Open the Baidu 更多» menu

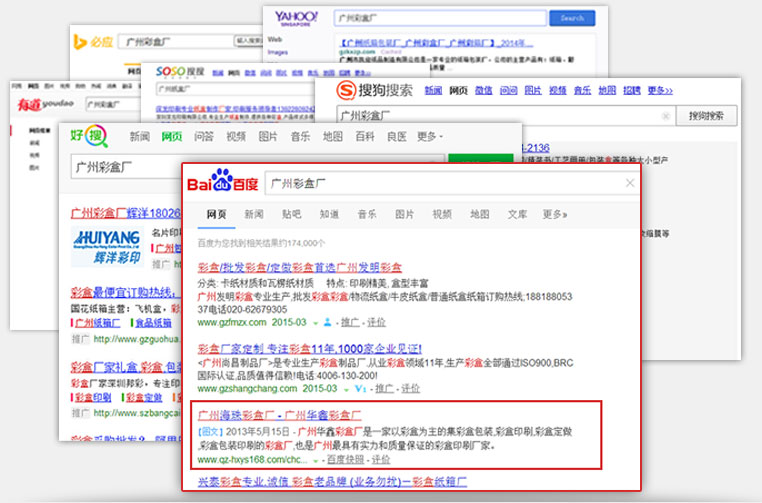[x=554, y=214]
